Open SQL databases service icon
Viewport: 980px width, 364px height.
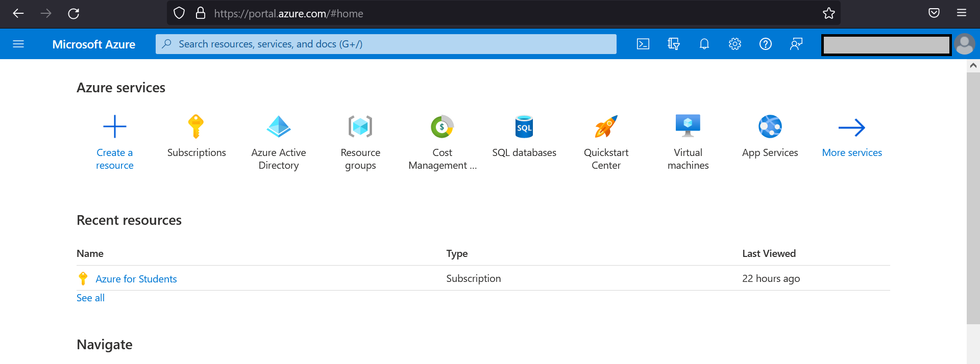pos(524,126)
